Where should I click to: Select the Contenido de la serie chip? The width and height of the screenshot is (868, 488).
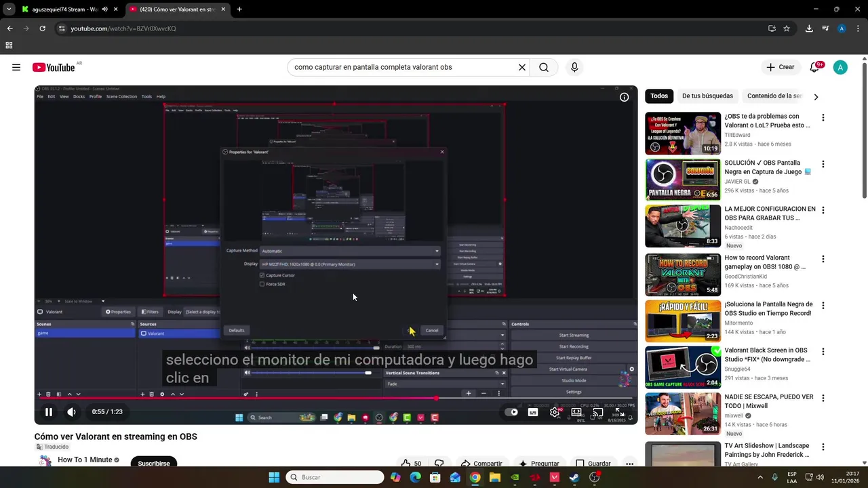click(x=774, y=96)
